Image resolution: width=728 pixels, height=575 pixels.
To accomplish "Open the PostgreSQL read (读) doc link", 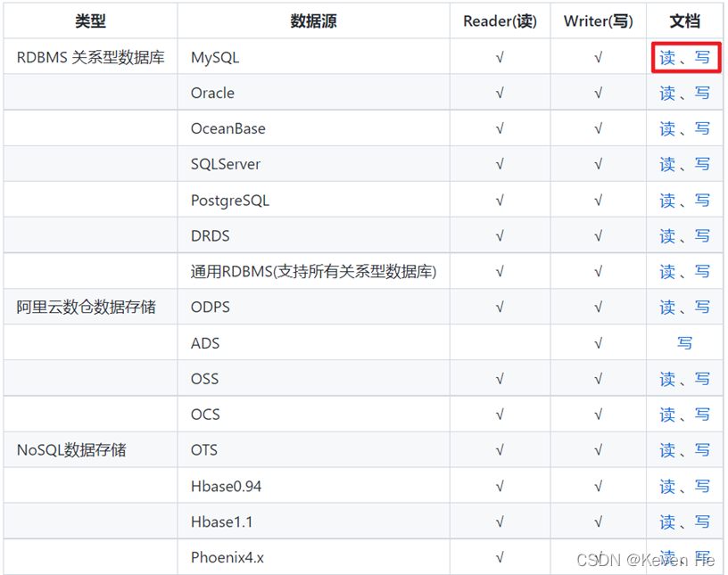I will [667, 201].
